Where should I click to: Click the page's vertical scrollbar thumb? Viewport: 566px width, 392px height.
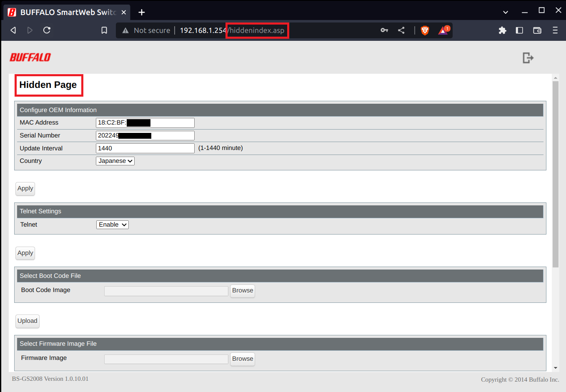tap(555, 174)
